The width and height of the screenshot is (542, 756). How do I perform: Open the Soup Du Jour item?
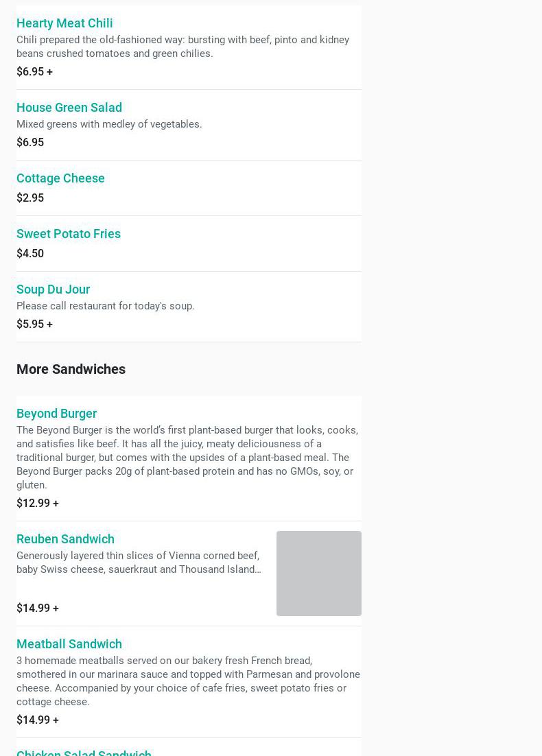coord(189,307)
